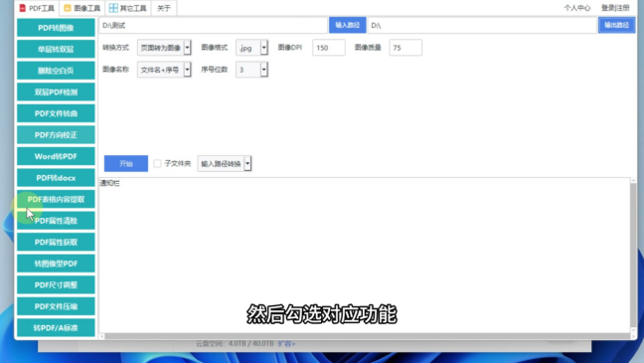Viewport: 644px width, 363px height.
Task: Switch to the 图像工具 tab
Action: click(x=82, y=8)
